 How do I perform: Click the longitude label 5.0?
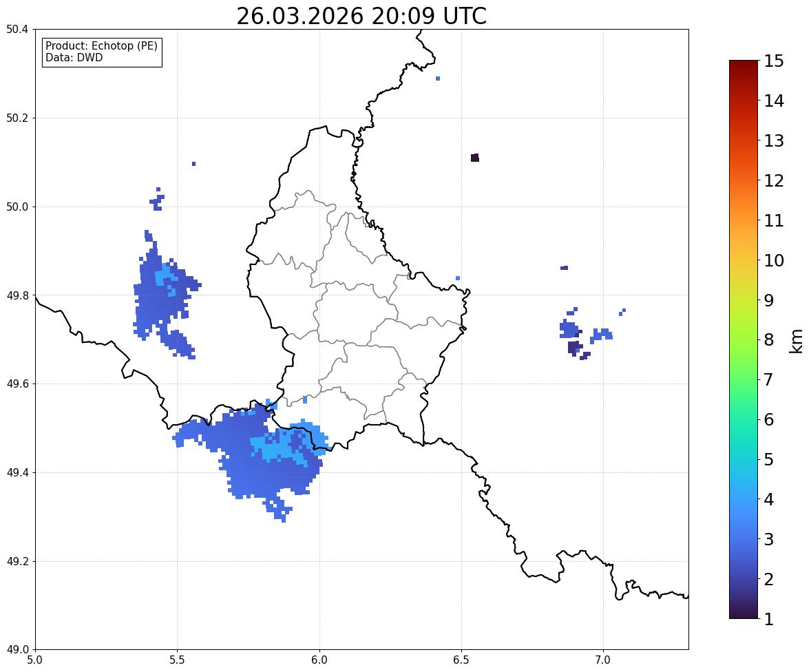coord(35,660)
